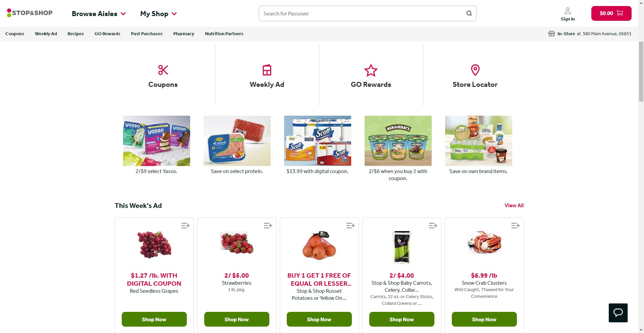The image size is (644, 333).
Task: Open the Weekly Ad flyer icon
Action: (x=267, y=70)
